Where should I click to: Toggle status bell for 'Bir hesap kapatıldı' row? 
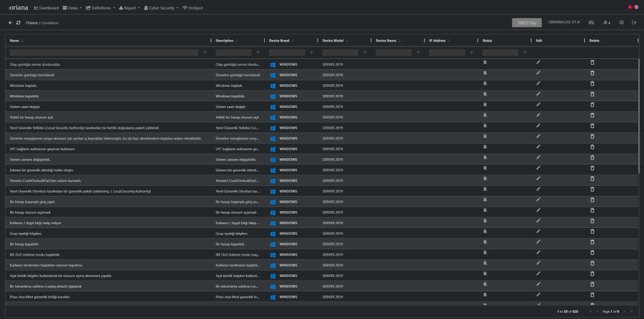coord(485,242)
